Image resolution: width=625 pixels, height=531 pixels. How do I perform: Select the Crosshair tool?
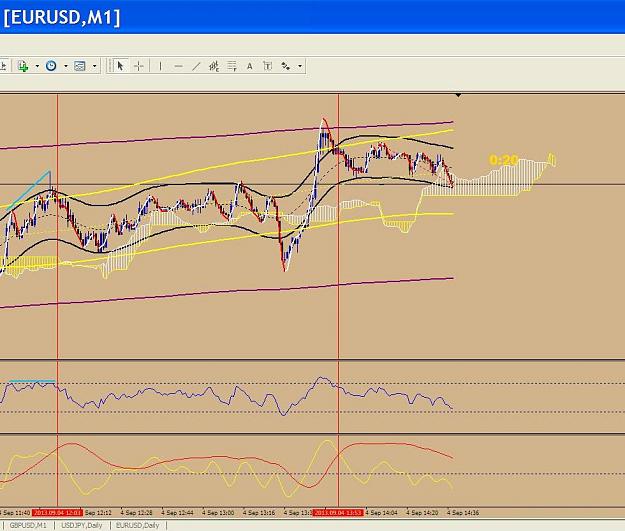point(138,66)
